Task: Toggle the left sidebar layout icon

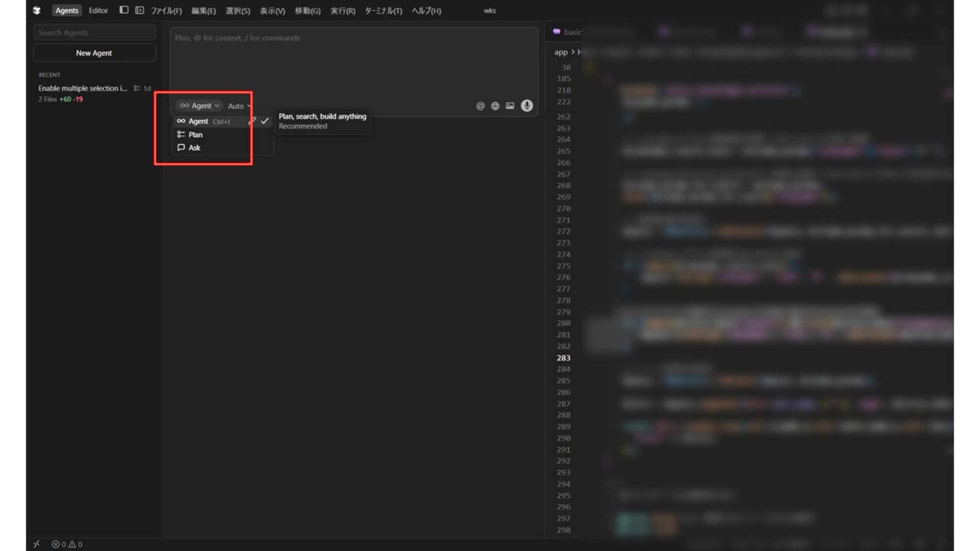Action: pos(124,10)
